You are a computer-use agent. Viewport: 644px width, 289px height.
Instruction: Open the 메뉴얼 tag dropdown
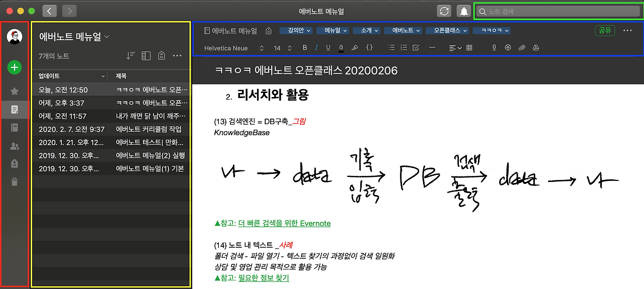pyautogui.click(x=333, y=31)
